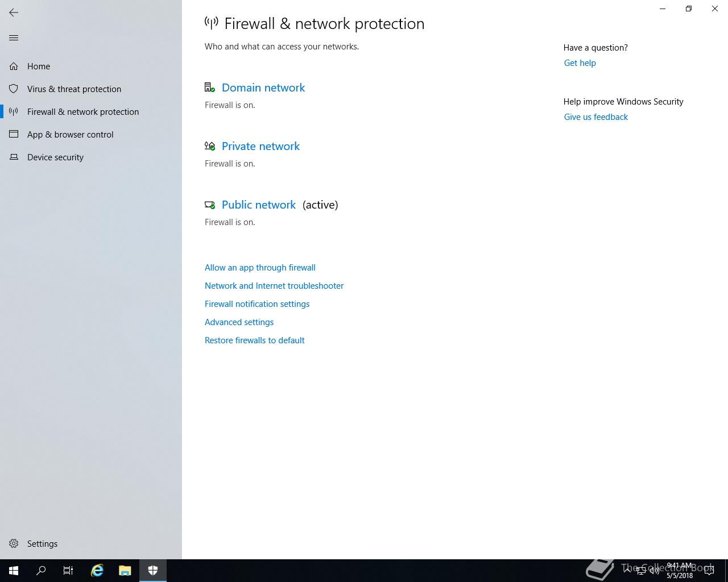
Task: Click the Domain network building icon
Action: point(210,88)
